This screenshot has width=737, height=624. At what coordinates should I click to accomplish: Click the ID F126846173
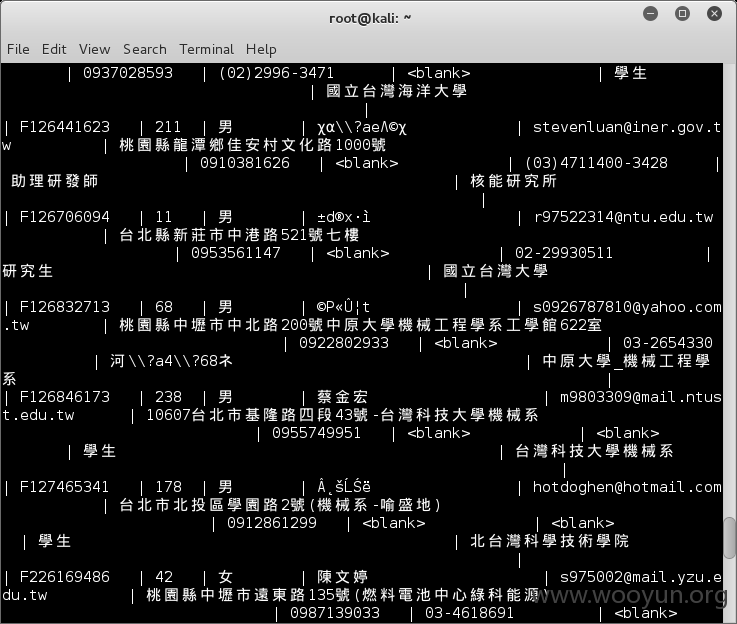pos(65,397)
